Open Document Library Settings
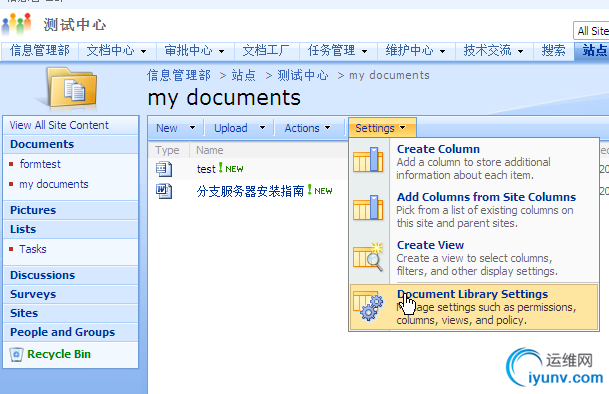Viewport: 609px width, 394px height. click(473, 307)
